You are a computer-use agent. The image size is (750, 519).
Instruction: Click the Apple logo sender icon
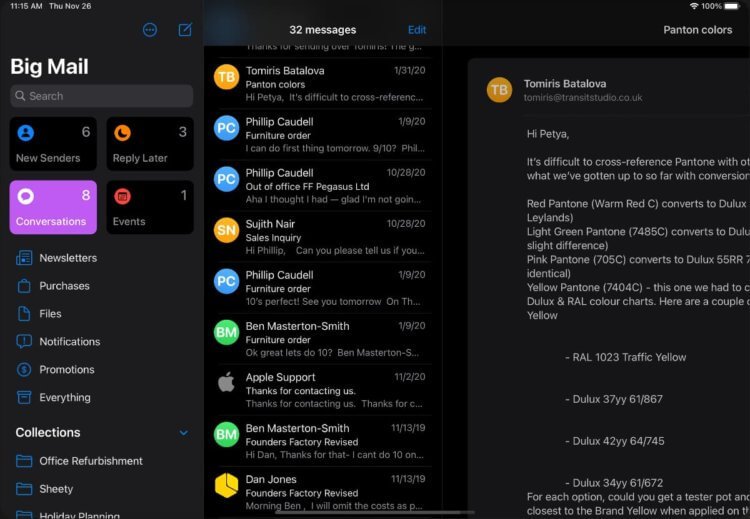[x=226, y=383]
